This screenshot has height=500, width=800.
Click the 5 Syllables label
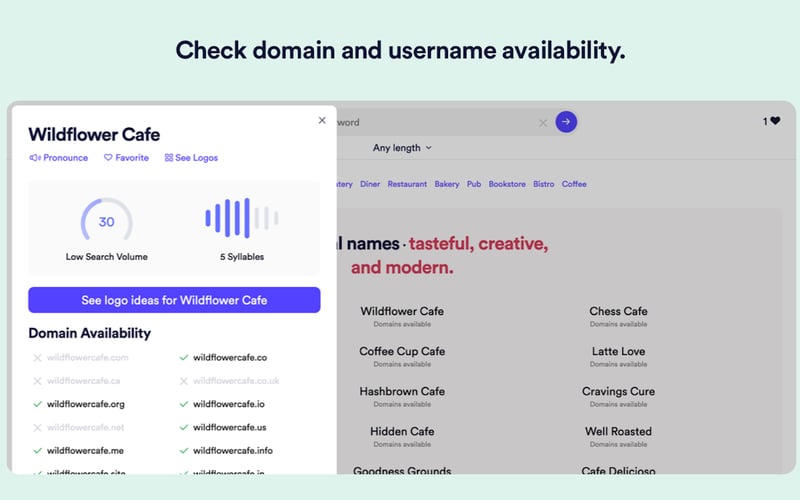(242, 257)
